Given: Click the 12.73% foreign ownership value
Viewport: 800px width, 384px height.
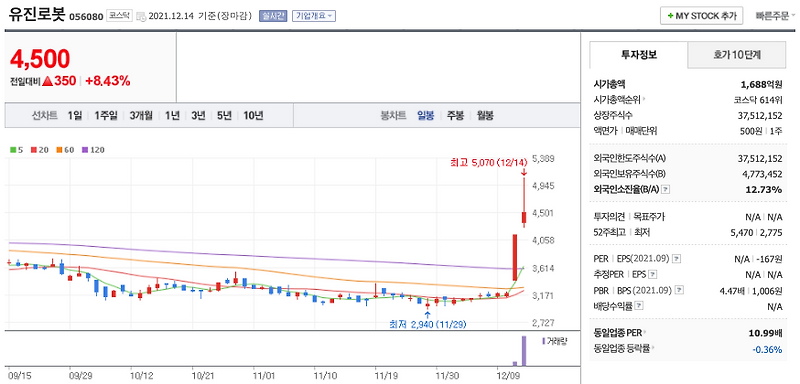Looking at the screenshot, I should click(x=765, y=190).
